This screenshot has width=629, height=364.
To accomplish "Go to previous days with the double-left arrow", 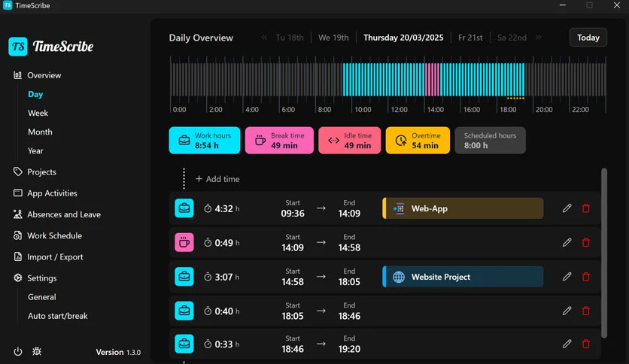I will tap(264, 38).
